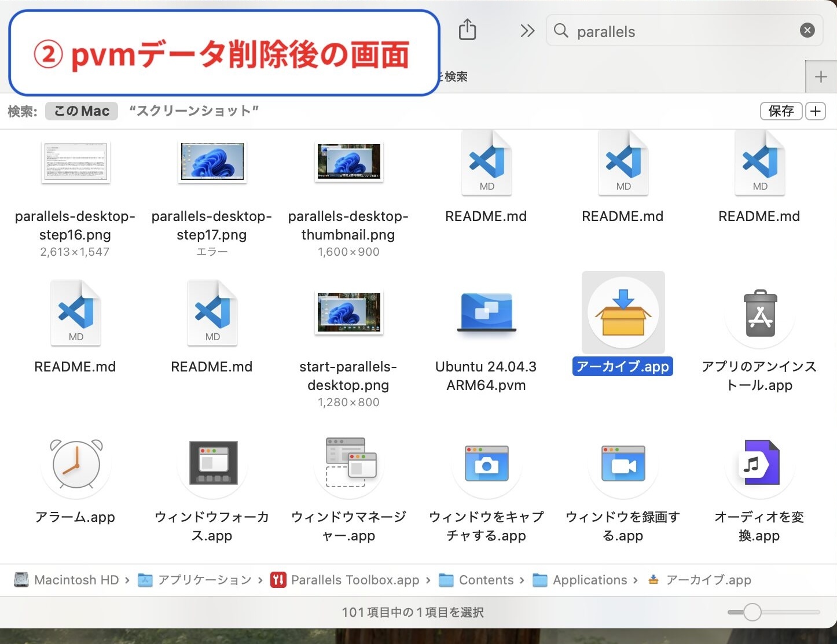This screenshot has width=837, height=644.
Task: Adjust the icon size slider handle
Action: point(752,612)
